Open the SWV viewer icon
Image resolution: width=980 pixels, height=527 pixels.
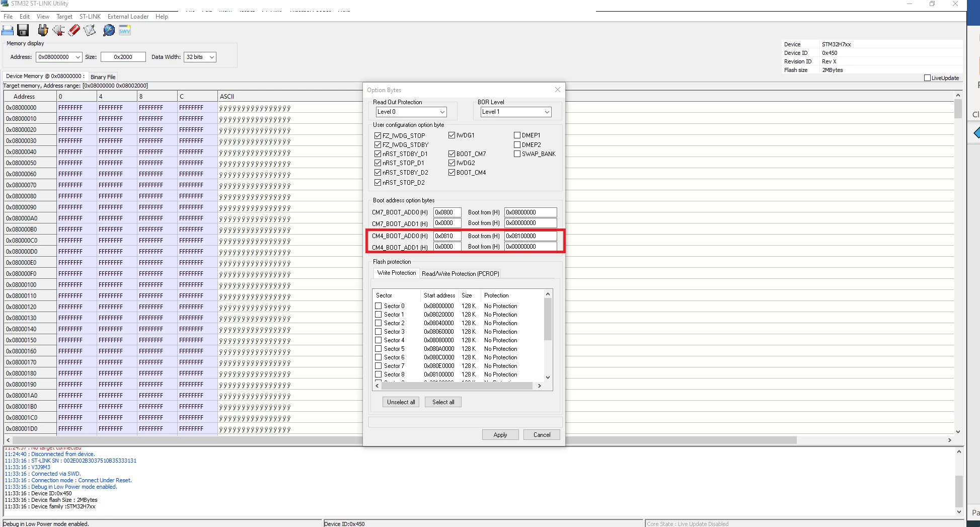tap(125, 31)
